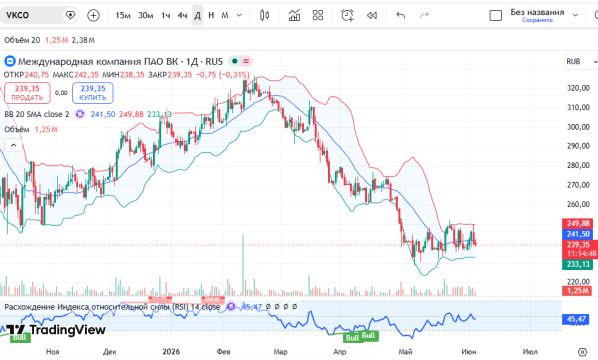Click the 1,25 M volume axis label
Viewport: 598px width, 360px height.
point(577,291)
